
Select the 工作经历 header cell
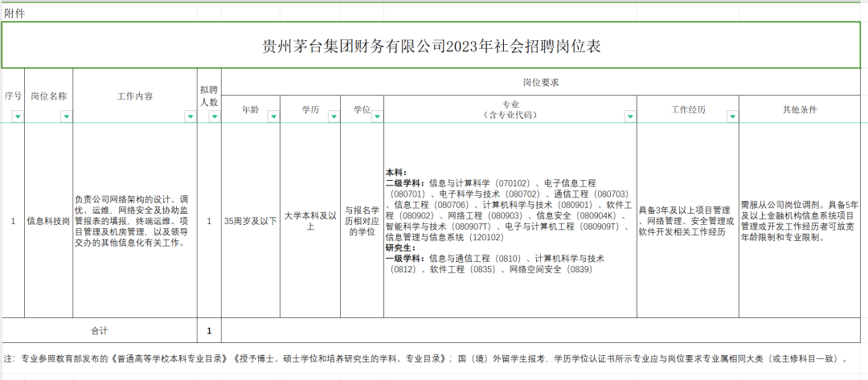tap(688, 109)
